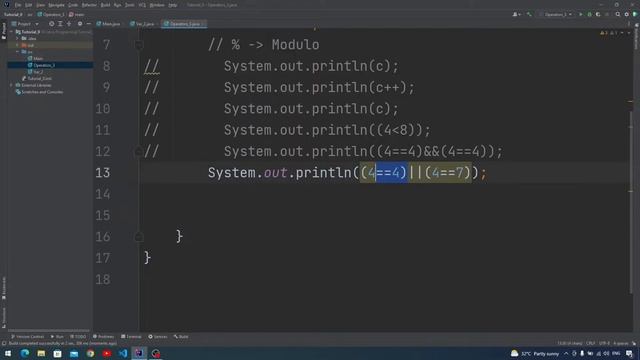Open the Project view dropdown
This screenshot has height=360, width=640.
coord(24,24)
